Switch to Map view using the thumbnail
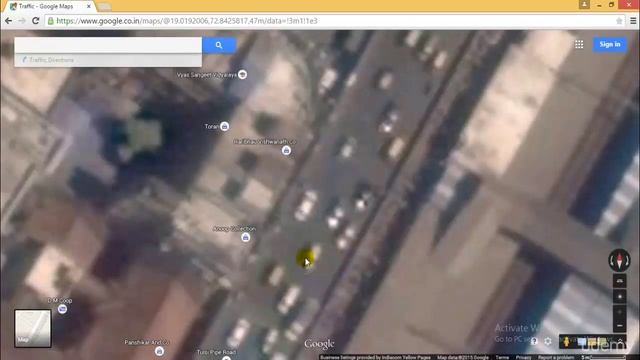 pos(33,328)
